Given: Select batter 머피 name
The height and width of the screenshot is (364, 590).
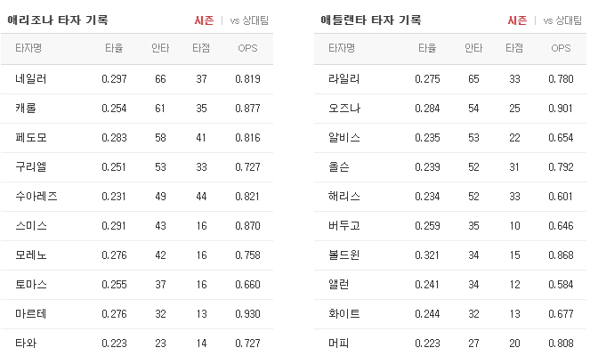Looking at the screenshot, I should (x=339, y=344).
